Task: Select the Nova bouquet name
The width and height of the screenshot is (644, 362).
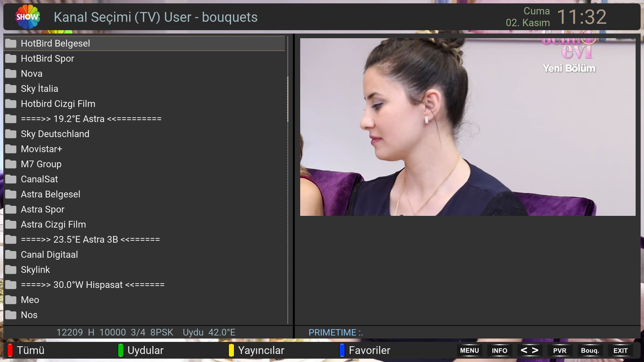Action: click(x=32, y=73)
